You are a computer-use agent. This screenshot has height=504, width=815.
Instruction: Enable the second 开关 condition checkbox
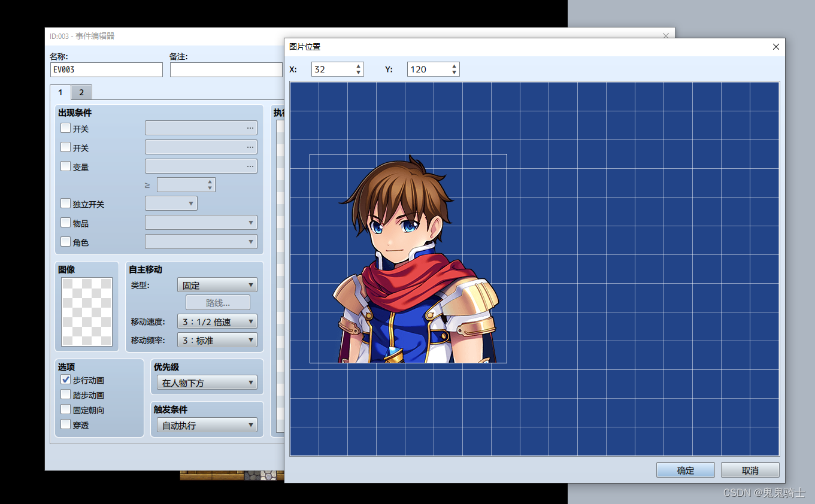[x=66, y=147]
